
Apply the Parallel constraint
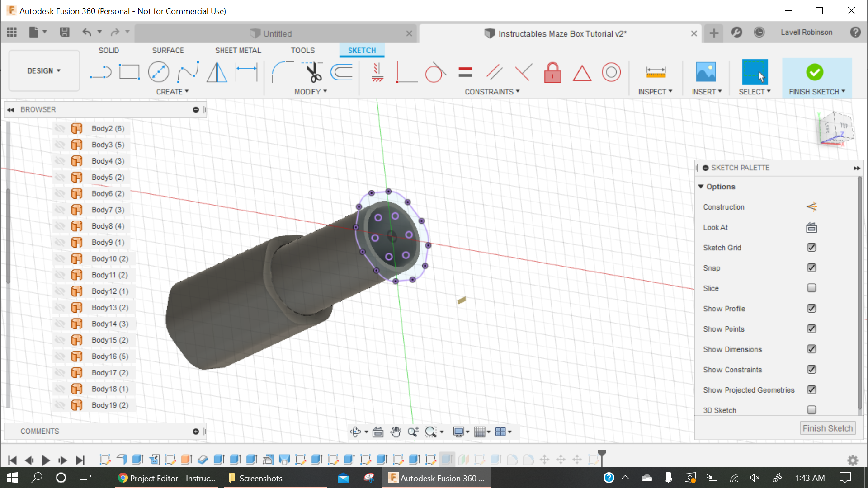point(494,72)
